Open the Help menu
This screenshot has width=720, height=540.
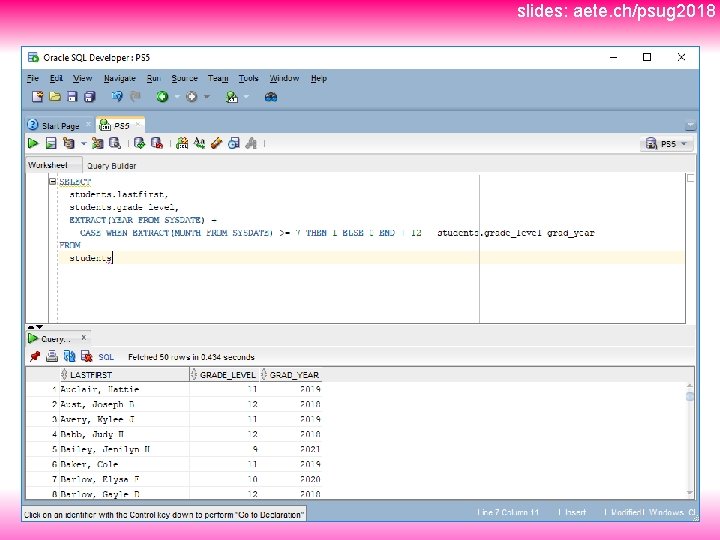pos(319,79)
